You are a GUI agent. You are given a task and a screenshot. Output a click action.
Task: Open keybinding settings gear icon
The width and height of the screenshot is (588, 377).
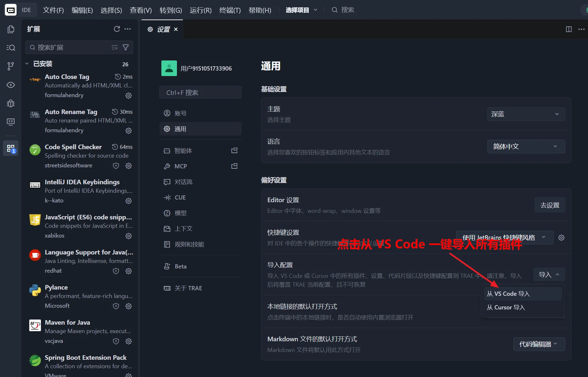[561, 238]
